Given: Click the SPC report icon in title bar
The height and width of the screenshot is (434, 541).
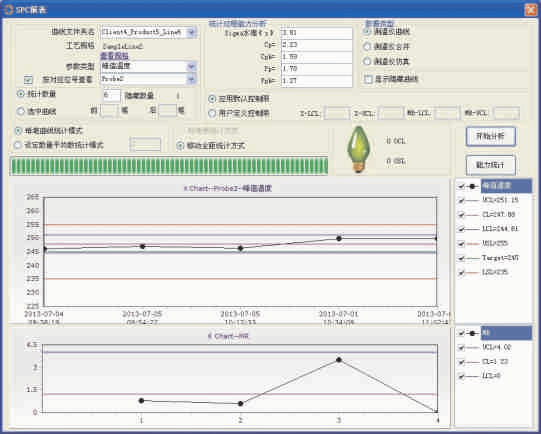Looking at the screenshot, I should (8, 10).
